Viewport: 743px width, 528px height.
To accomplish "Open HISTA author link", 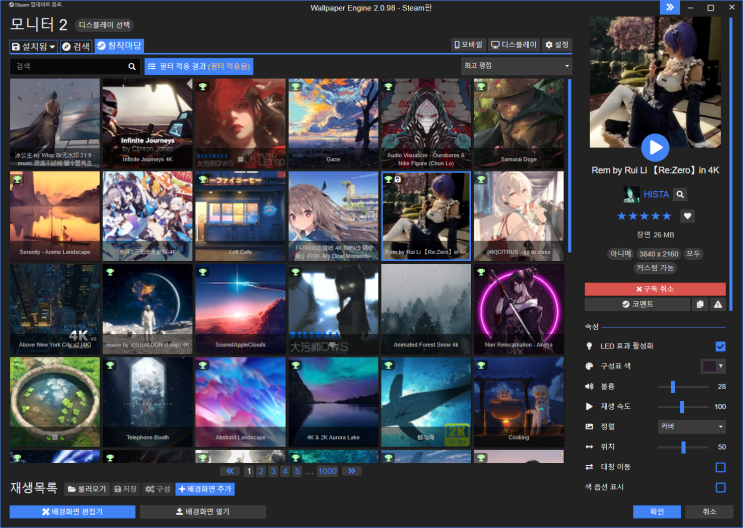I will (656, 194).
